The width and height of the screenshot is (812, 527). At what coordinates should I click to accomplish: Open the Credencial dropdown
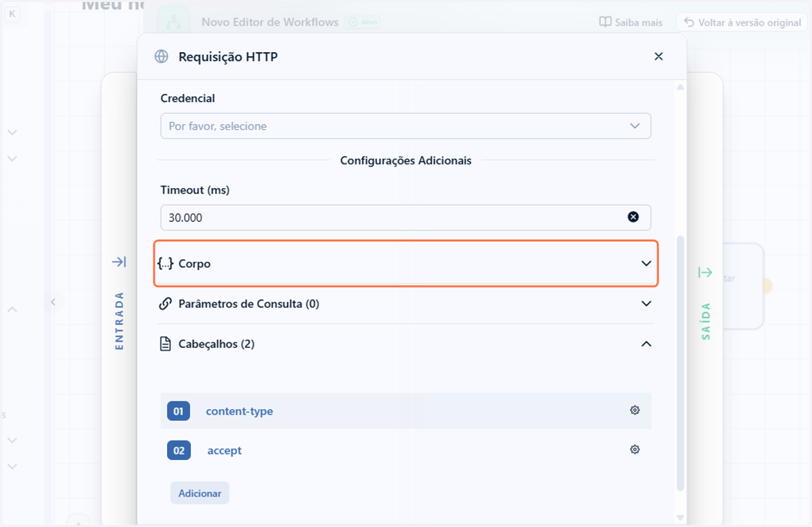click(x=405, y=126)
